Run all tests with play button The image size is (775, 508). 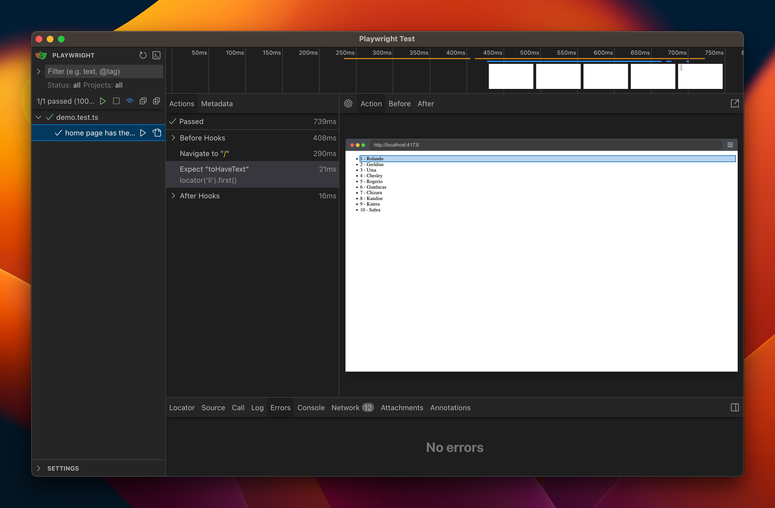102,101
